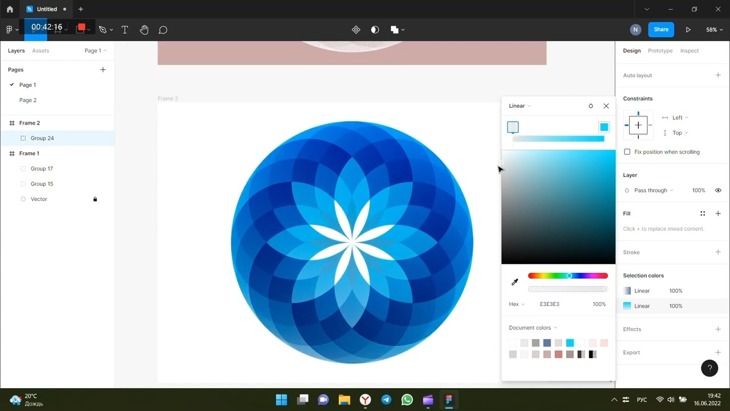Viewport: 730px width, 411px height.
Task: Click the hue slider in color picker
Action: point(567,276)
